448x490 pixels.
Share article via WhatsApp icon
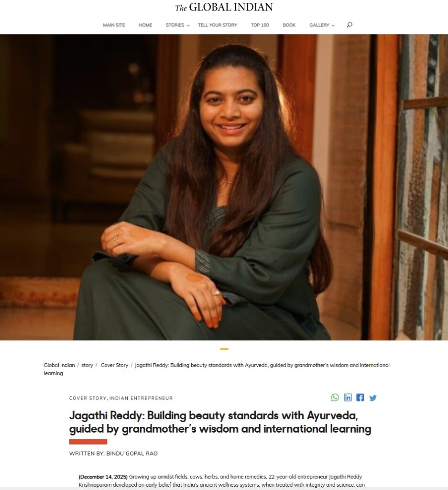pyautogui.click(x=335, y=398)
